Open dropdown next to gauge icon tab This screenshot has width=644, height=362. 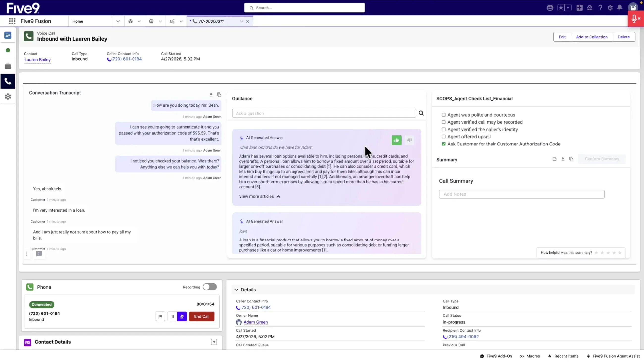160,21
